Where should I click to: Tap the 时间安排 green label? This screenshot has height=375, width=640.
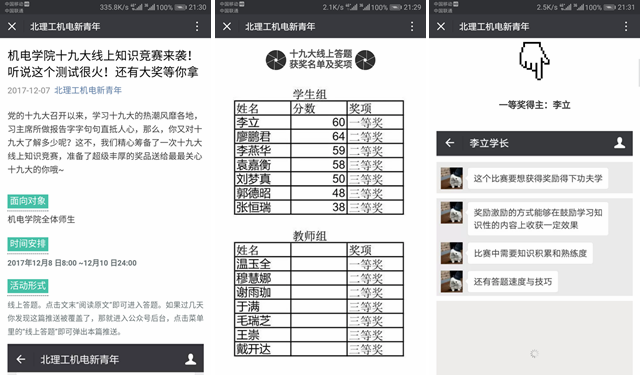coord(28,244)
